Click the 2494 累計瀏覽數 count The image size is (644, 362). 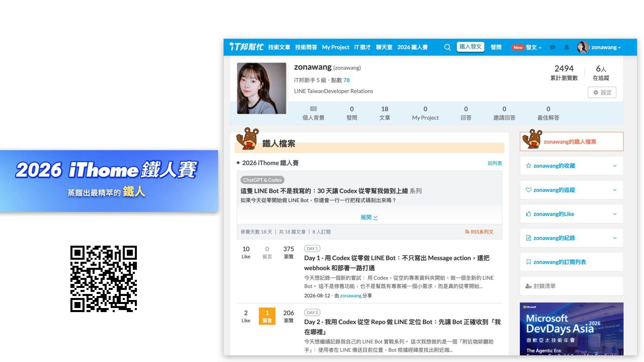coord(564,73)
